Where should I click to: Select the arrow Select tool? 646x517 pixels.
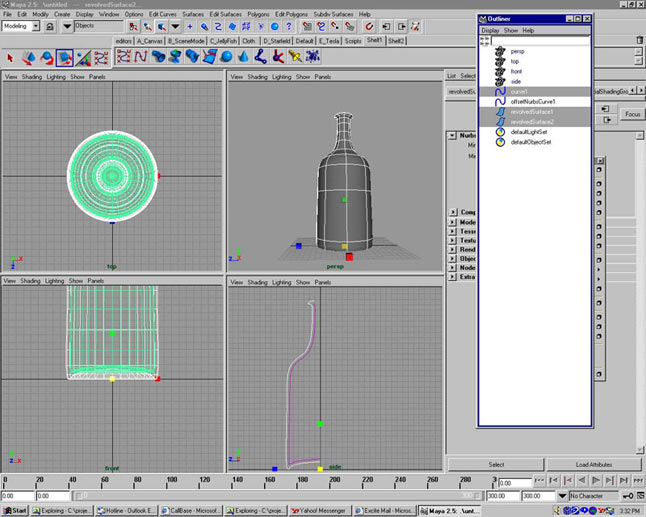pos(10,58)
